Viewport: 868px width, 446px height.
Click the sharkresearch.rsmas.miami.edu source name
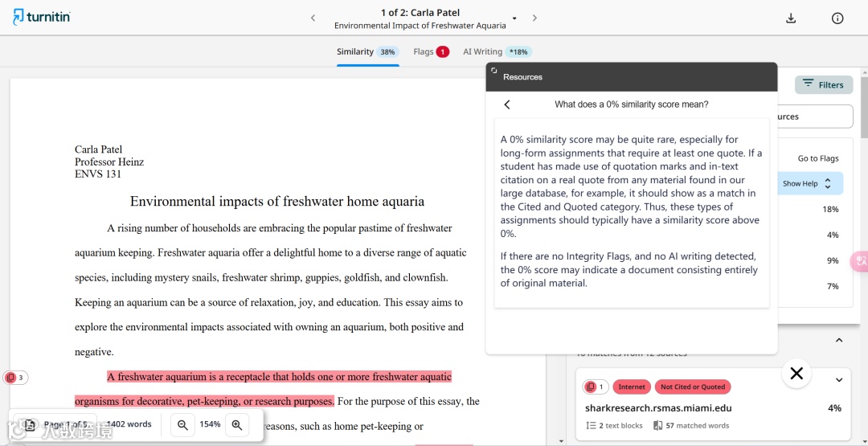pos(658,408)
